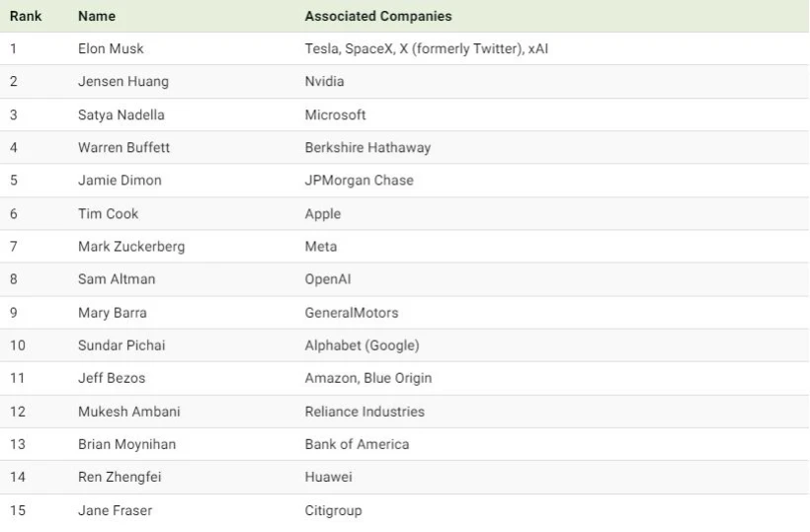Select the Elon Musk name cell
Viewport: 810px width, 532px height.
click(112, 48)
